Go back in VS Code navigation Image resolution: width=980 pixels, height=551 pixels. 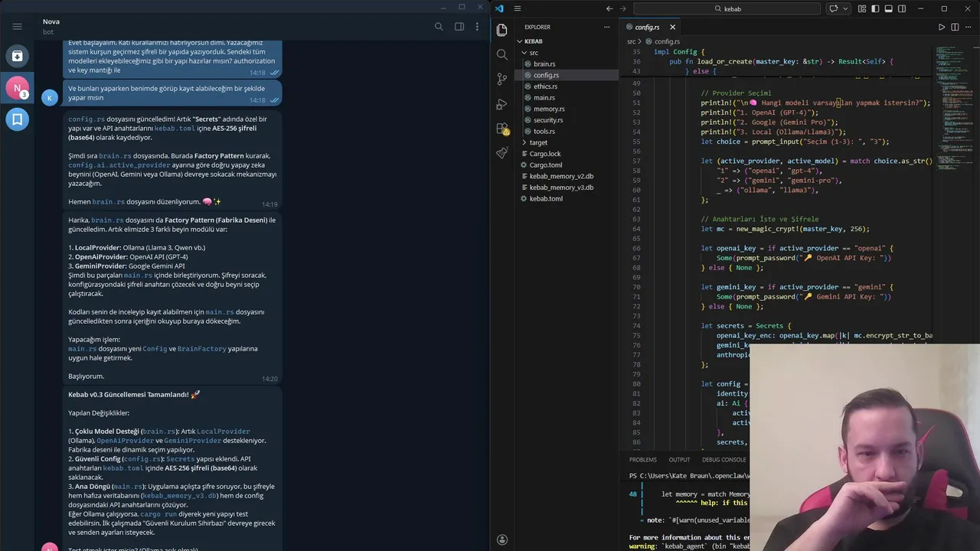(x=609, y=8)
